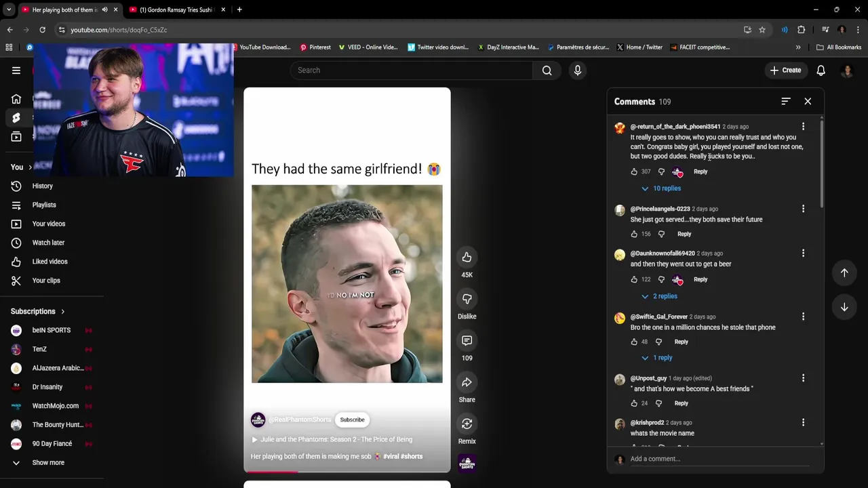Open the You section chevron

(30, 167)
